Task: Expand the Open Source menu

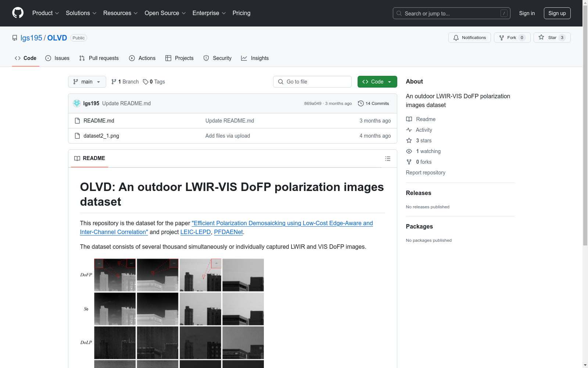Action: coord(165,13)
